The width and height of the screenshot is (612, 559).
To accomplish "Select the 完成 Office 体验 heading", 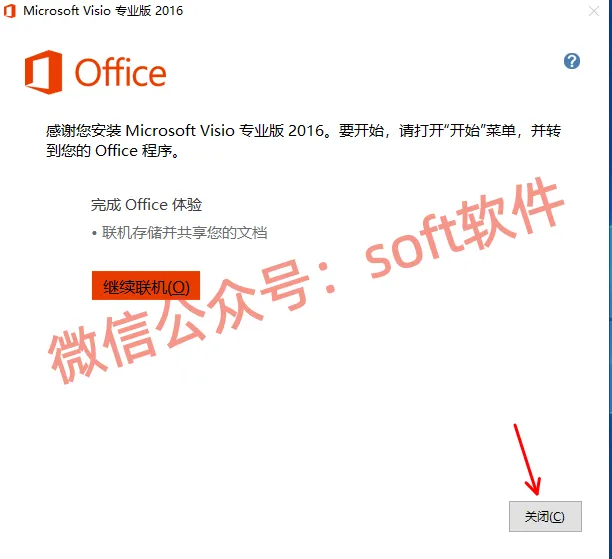I will (x=146, y=205).
